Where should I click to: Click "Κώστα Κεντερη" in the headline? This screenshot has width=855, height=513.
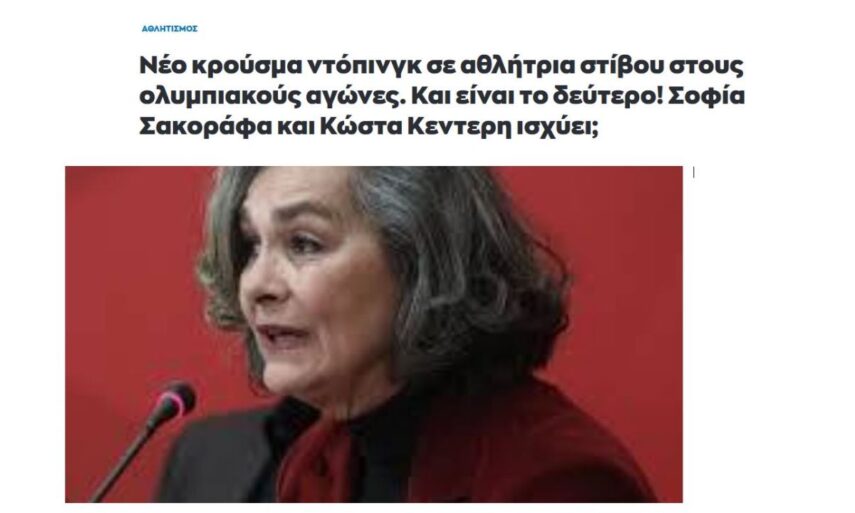(414, 127)
